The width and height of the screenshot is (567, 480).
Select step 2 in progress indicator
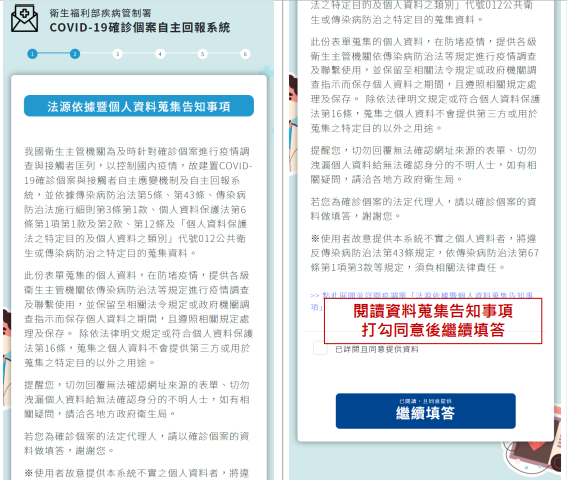click(75, 54)
